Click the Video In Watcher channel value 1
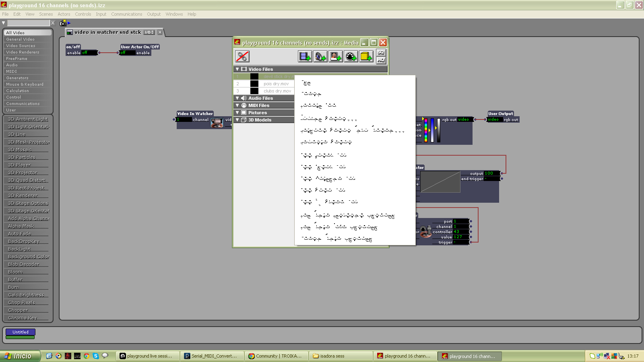The height and width of the screenshot is (362, 644). [x=184, y=119]
